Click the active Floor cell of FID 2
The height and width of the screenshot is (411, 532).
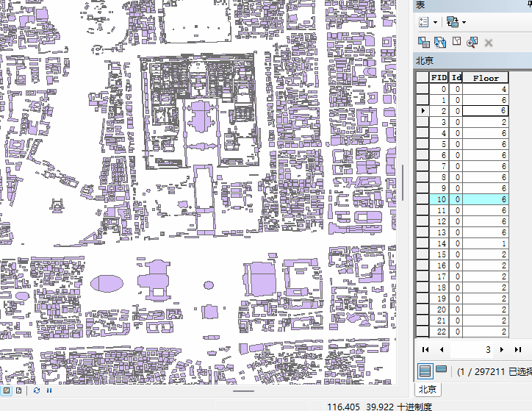tap(486, 111)
